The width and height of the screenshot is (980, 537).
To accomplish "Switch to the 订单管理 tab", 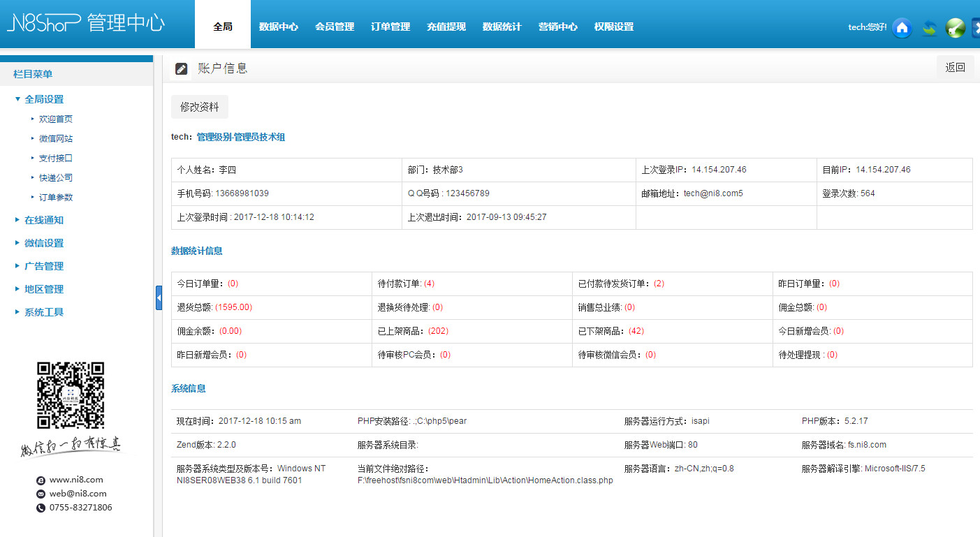I will tap(390, 27).
